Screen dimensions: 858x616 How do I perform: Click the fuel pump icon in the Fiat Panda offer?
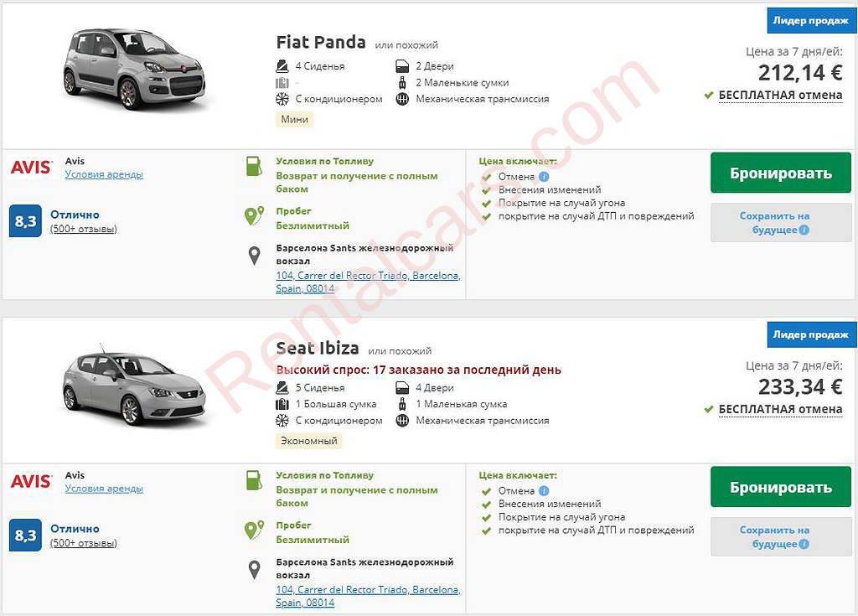click(x=253, y=166)
